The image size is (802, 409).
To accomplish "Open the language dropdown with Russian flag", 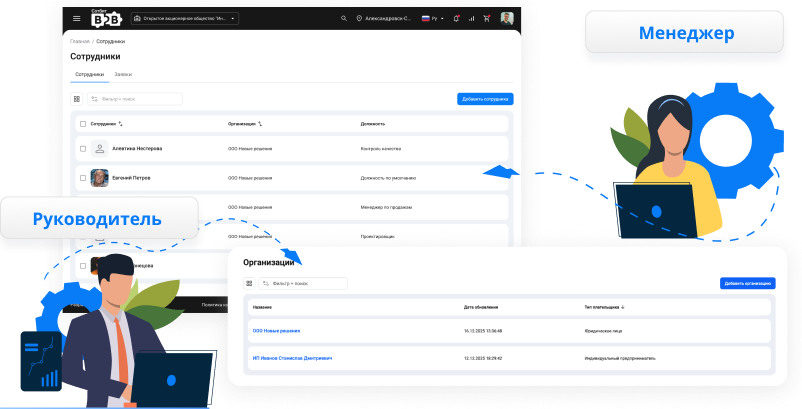I will click(432, 18).
